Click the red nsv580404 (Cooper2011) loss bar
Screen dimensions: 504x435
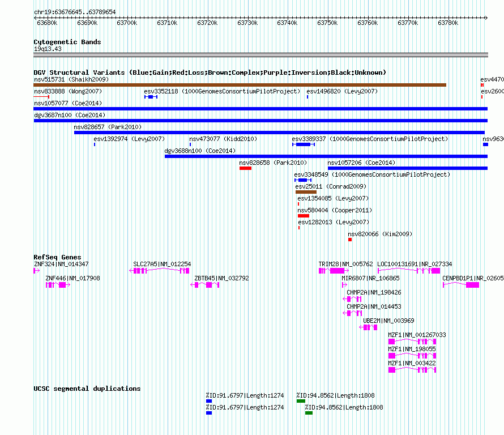[304, 216]
